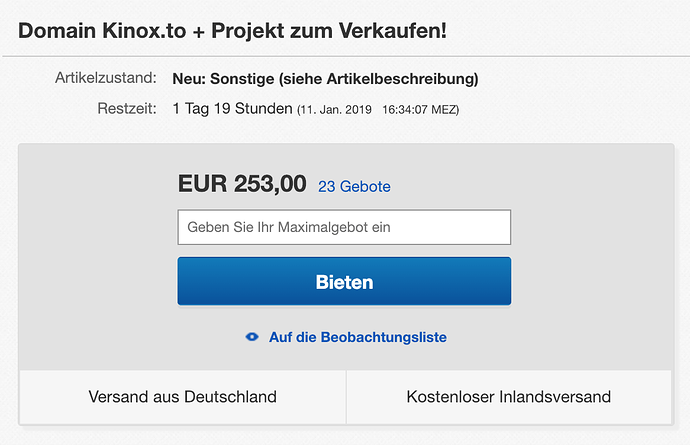Click the Kostenloser Inlandsversand cell
The image size is (690, 445).
(508, 397)
